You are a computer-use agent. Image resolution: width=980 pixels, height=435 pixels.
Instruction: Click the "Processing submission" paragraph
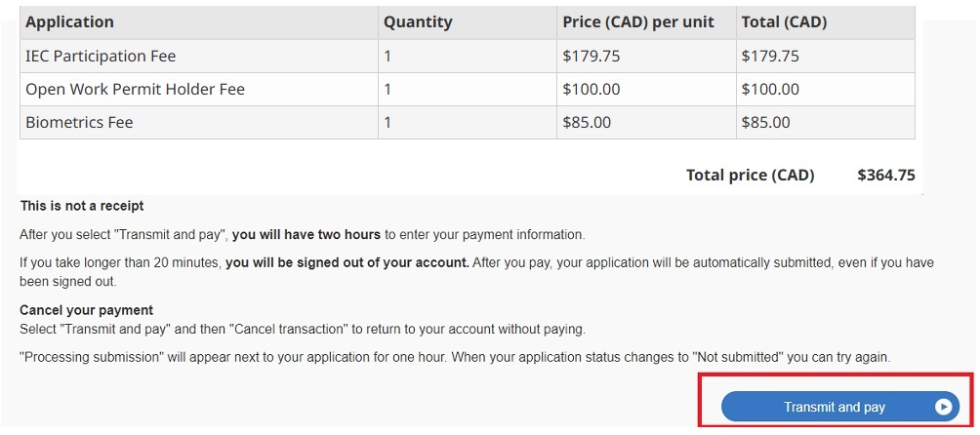click(455, 358)
